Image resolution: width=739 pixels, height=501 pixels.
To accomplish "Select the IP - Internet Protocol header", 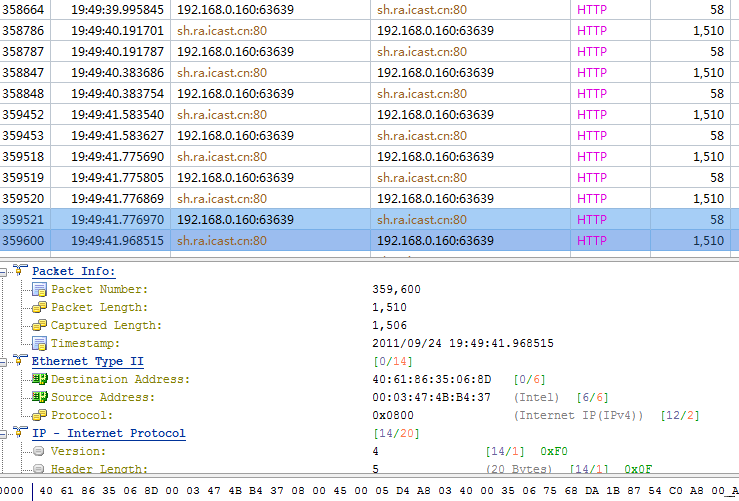I will (108, 433).
